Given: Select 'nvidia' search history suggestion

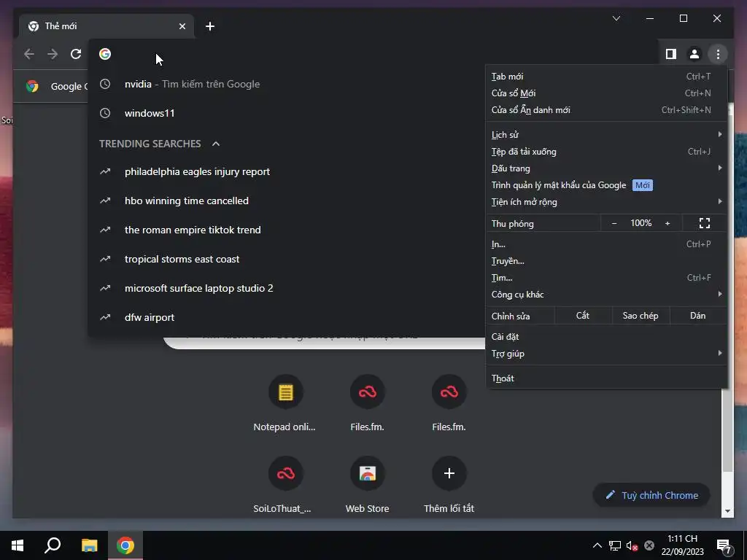Looking at the screenshot, I should click(x=286, y=85).
